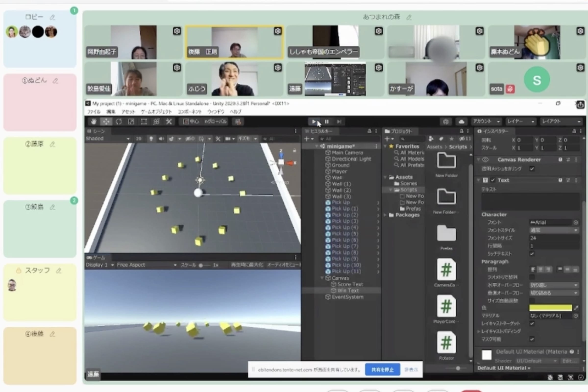Open the cloud services icon
Image resolution: width=588 pixels, height=392 pixels.
pyautogui.click(x=461, y=122)
